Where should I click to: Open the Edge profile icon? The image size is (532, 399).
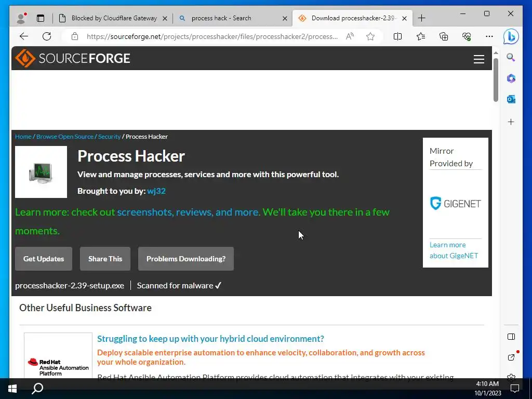(21, 18)
